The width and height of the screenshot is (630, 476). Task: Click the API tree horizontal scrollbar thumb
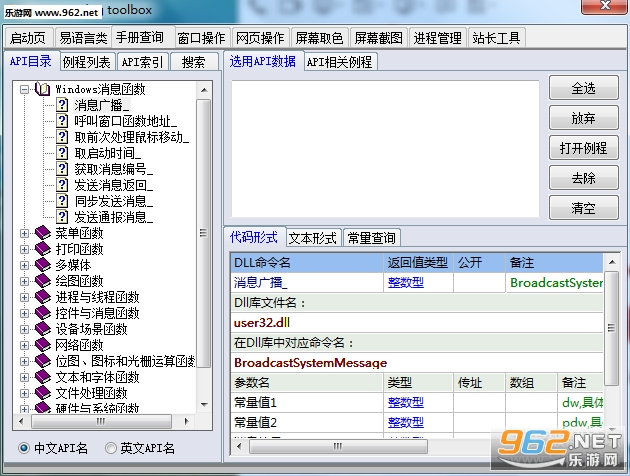pos(101,421)
